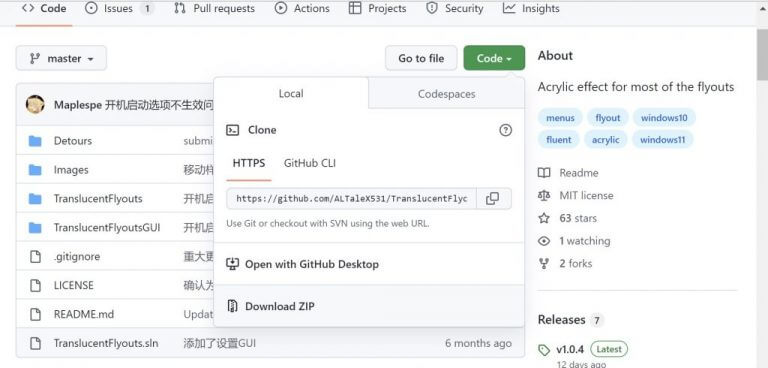Switch to the Codespaces tab

[x=446, y=94]
